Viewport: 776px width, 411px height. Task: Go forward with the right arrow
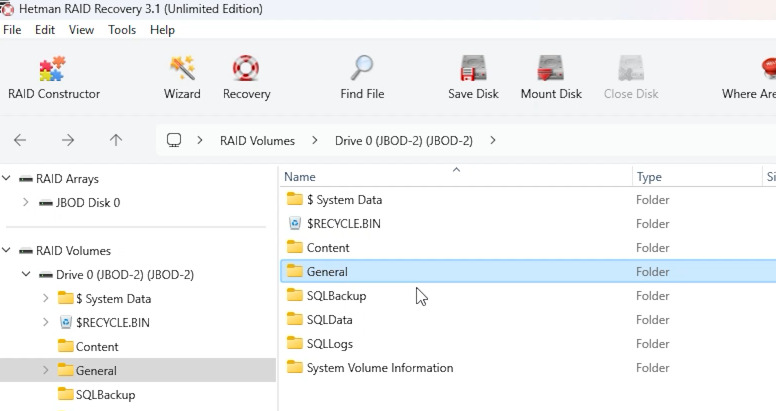(x=68, y=140)
